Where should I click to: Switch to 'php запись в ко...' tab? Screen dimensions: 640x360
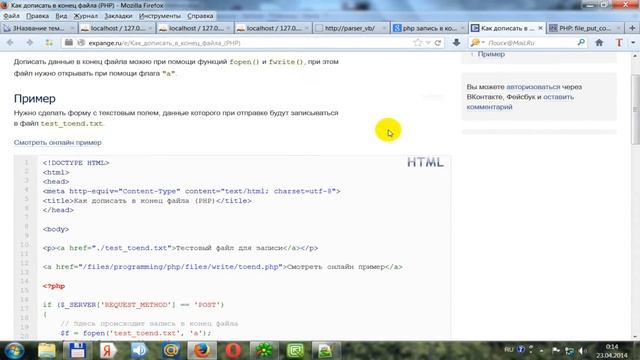[429, 28]
